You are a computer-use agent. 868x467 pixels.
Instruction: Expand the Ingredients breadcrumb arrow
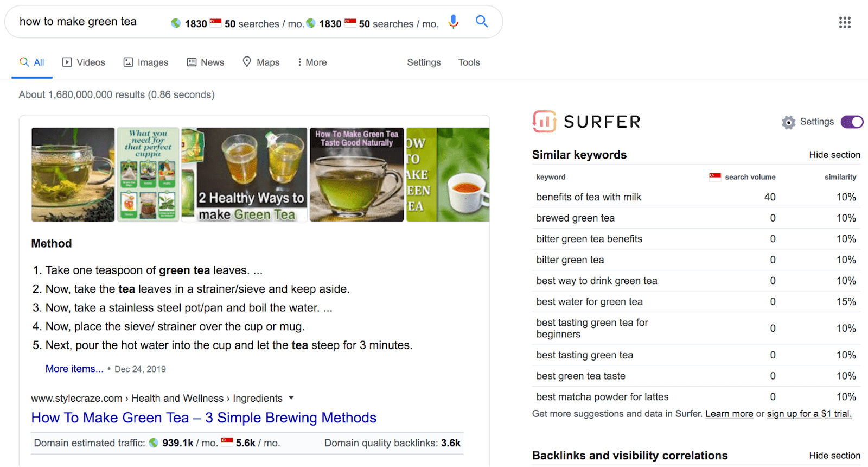tap(292, 397)
